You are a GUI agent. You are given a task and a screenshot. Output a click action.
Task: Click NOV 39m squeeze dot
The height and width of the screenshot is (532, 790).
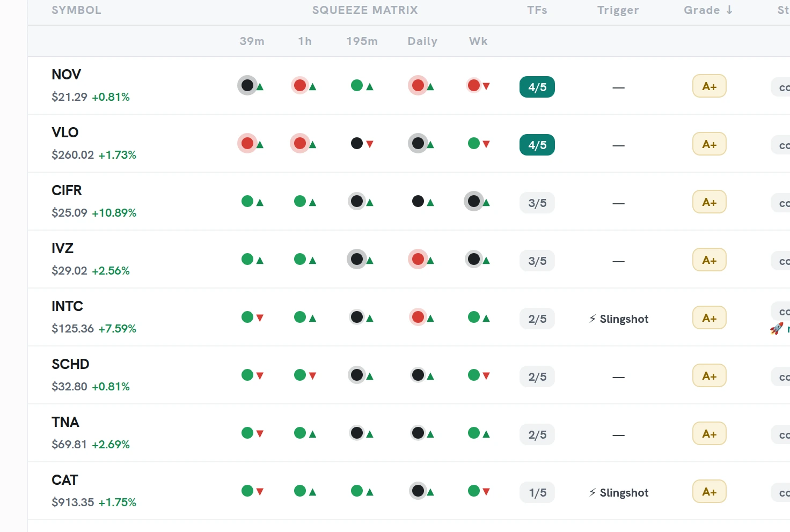coord(247,85)
